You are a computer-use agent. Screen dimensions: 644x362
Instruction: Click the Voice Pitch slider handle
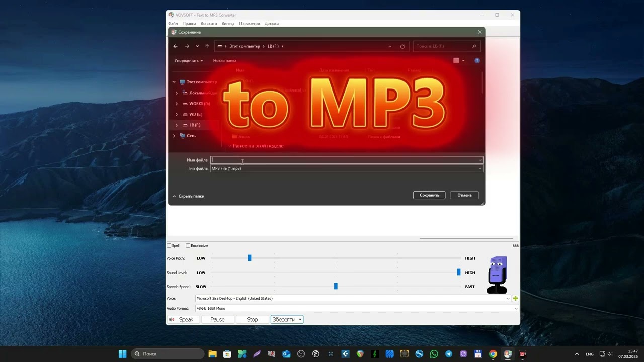tap(249, 258)
